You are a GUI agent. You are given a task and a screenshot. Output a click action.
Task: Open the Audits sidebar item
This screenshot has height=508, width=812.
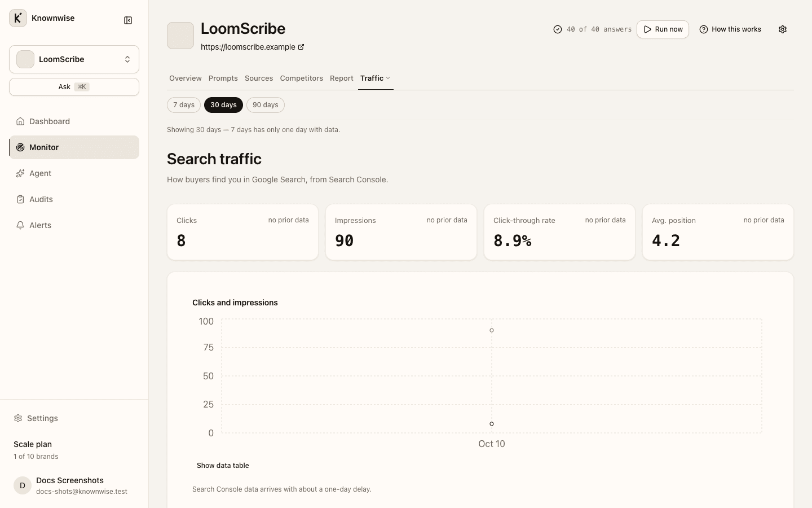[x=74, y=199]
